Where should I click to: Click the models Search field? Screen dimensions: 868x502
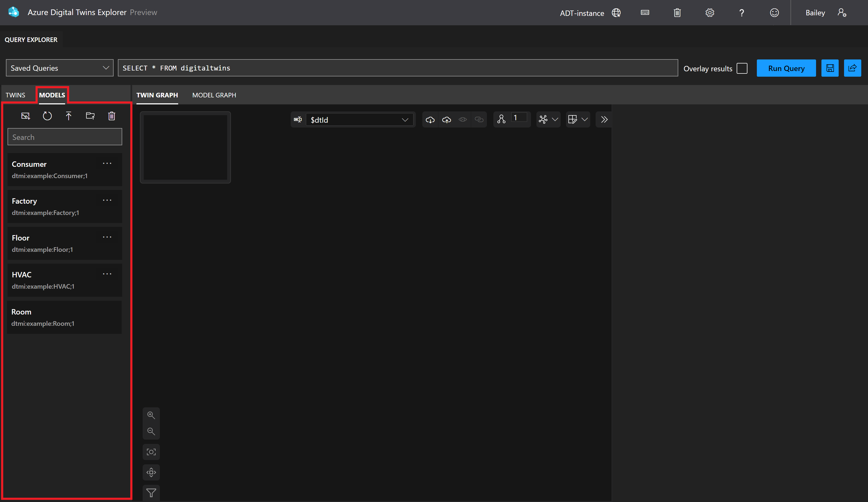pos(65,137)
